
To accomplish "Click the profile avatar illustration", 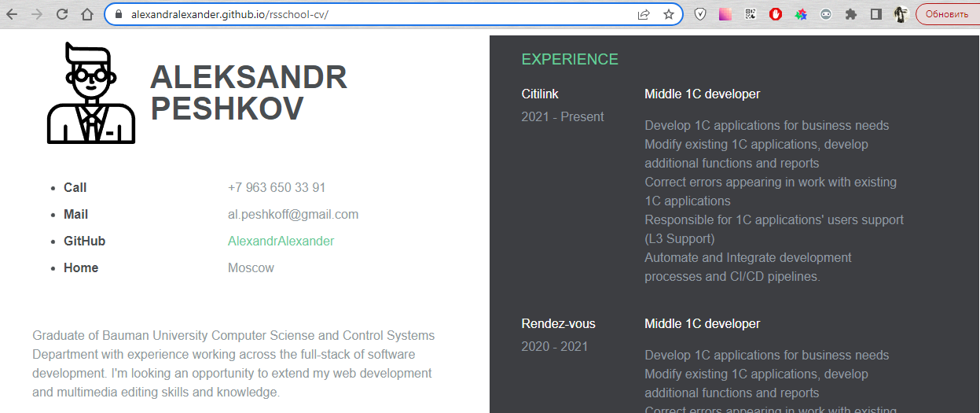I will click(x=91, y=93).
